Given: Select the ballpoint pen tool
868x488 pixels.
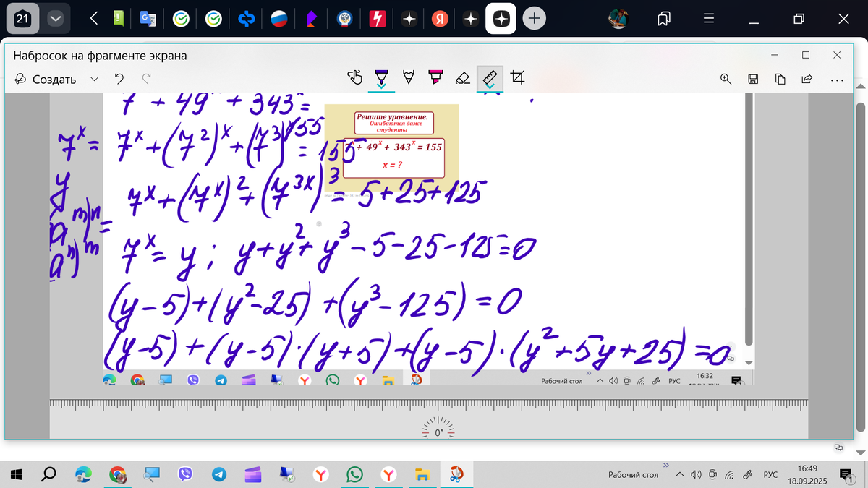Looking at the screenshot, I should click(381, 77).
